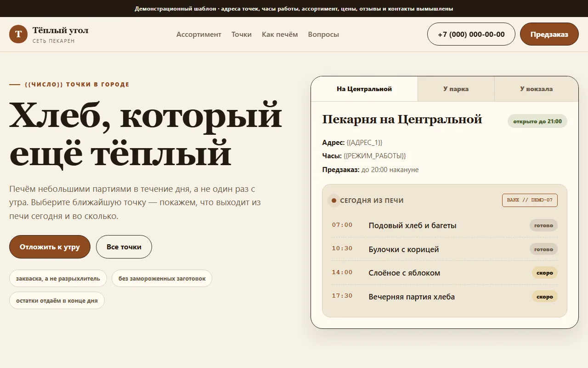588x368 pixels.
Task: Click the phone number +7 (000) 000-00-00 button
Action: pyautogui.click(x=471, y=34)
